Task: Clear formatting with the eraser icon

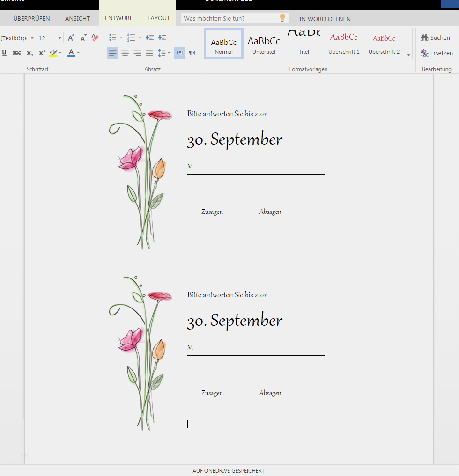Action: click(95, 37)
